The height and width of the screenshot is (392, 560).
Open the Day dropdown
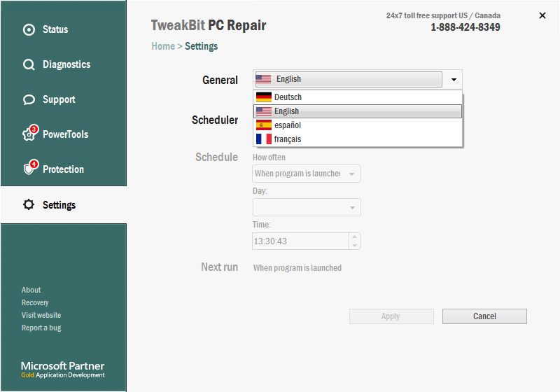(x=307, y=207)
